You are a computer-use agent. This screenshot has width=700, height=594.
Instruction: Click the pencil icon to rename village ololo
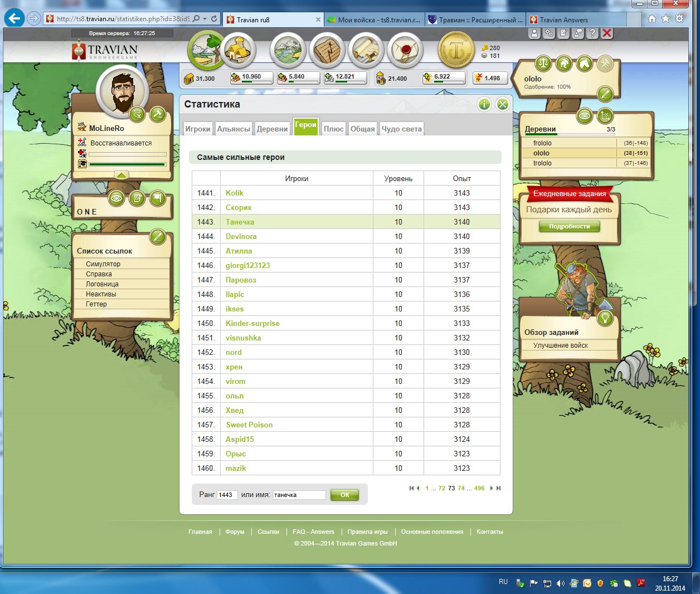pos(605,94)
